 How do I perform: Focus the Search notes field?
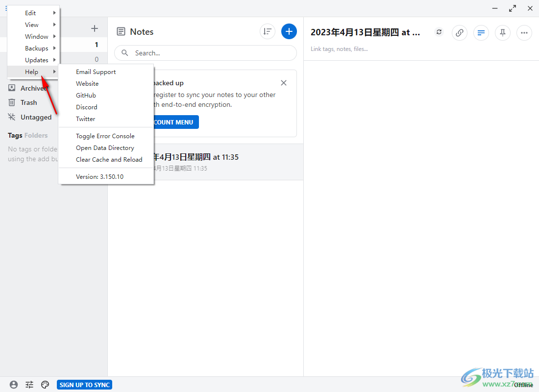click(206, 53)
